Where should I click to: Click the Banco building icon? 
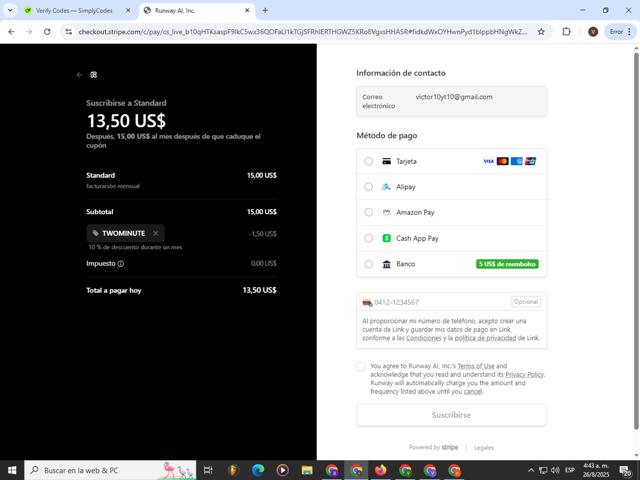tap(387, 264)
